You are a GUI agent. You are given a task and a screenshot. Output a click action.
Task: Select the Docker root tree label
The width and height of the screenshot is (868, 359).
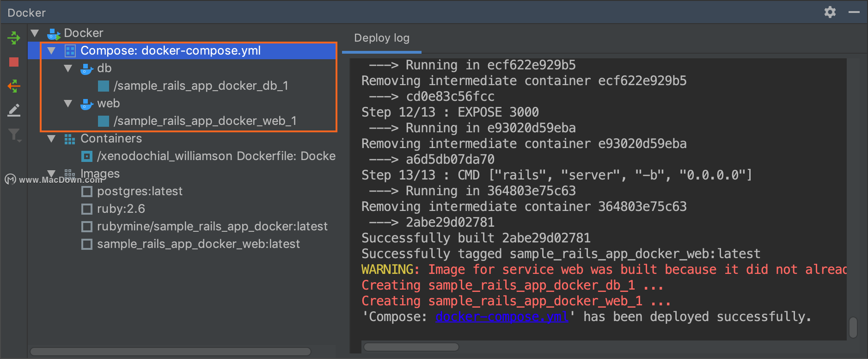tap(84, 33)
